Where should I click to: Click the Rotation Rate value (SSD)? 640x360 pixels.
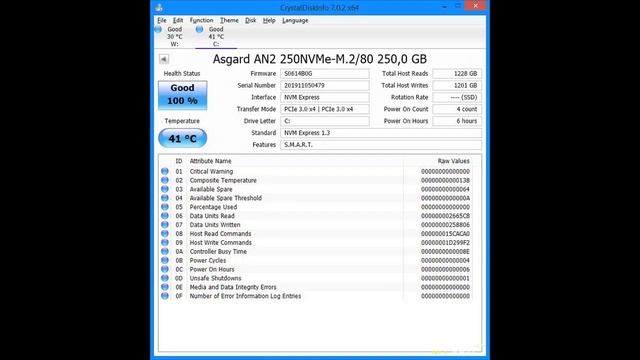click(x=457, y=97)
